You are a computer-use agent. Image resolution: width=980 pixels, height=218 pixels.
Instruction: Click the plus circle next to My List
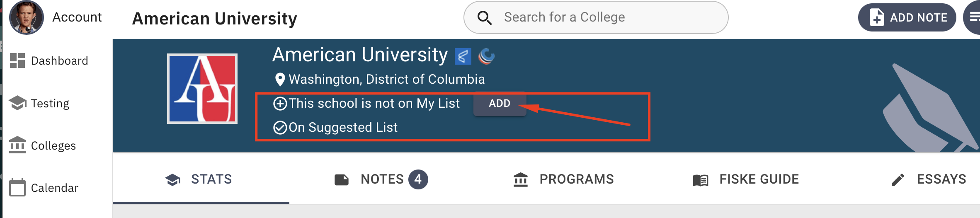point(280,104)
